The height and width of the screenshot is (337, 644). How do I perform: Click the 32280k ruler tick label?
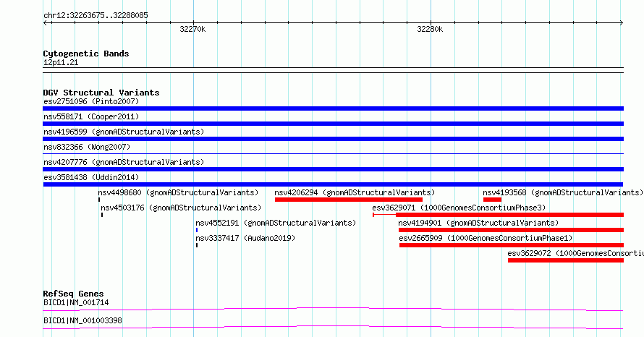point(430,29)
